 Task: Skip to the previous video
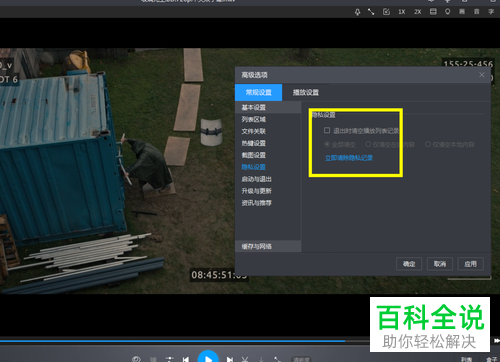coord(186,359)
